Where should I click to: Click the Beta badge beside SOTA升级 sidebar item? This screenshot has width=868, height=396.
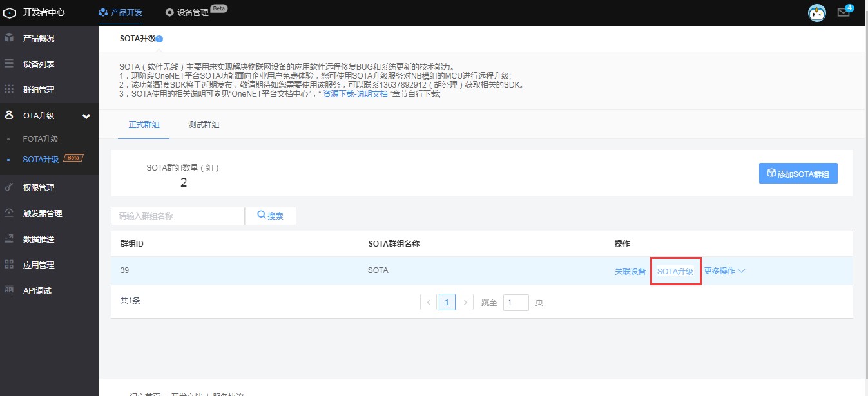pos(73,158)
